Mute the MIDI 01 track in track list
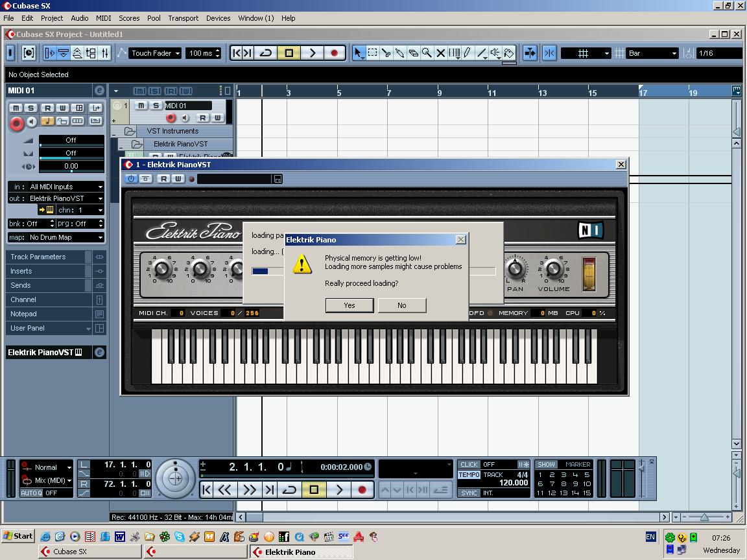The width and height of the screenshot is (747, 560). (141, 105)
